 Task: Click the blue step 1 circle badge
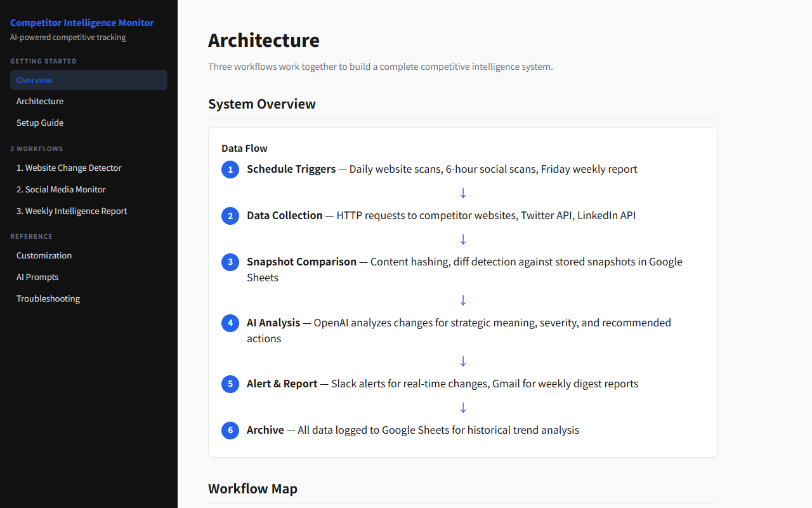(x=230, y=169)
